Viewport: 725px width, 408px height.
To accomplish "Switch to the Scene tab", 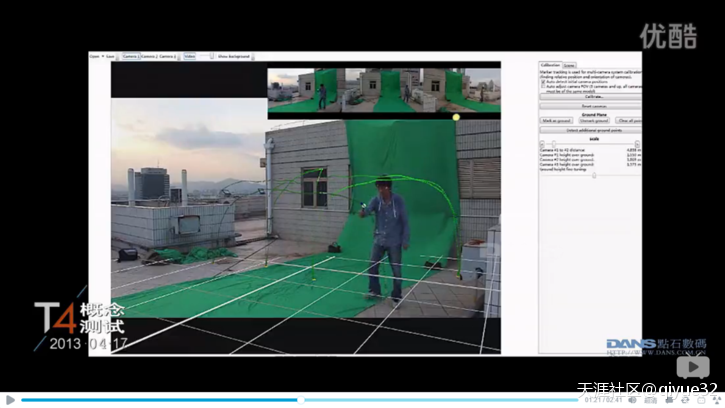I will [x=568, y=64].
